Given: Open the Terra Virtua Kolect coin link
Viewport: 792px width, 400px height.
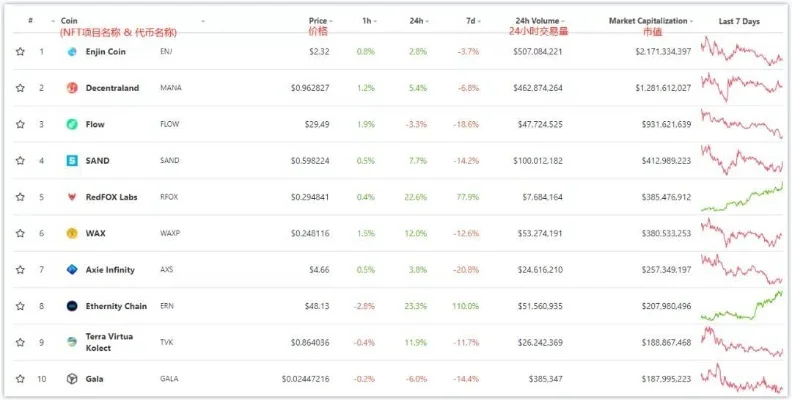Looking at the screenshot, I should tap(109, 342).
